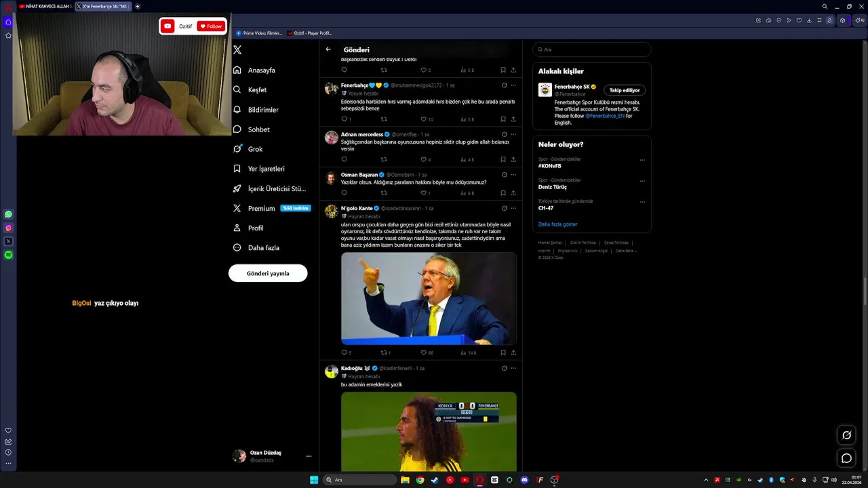
Task: Open Prime Video bookmark
Action: [x=259, y=33]
